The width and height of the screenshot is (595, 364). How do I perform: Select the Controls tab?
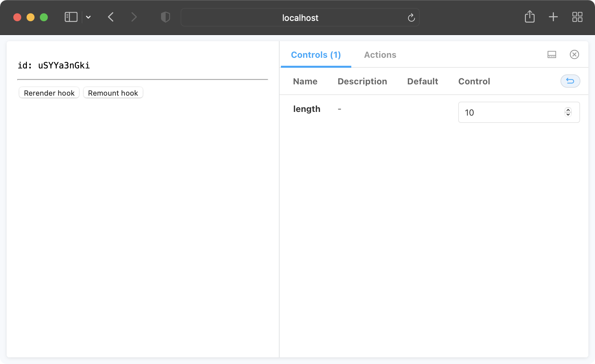click(x=315, y=54)
